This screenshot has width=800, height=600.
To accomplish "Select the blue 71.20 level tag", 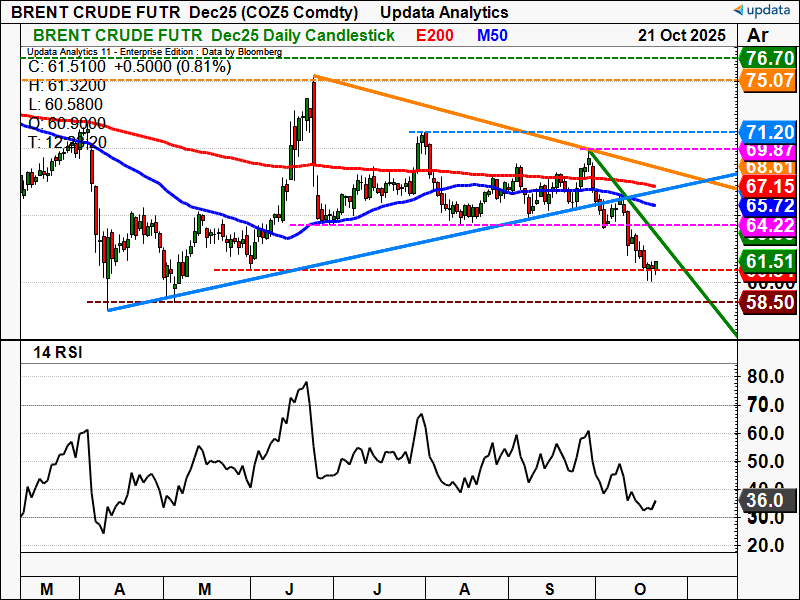I will (x=768, y=132).
